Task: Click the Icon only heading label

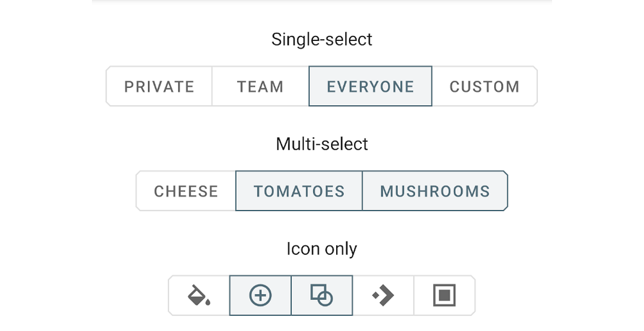Action: [x=322, y=248]
